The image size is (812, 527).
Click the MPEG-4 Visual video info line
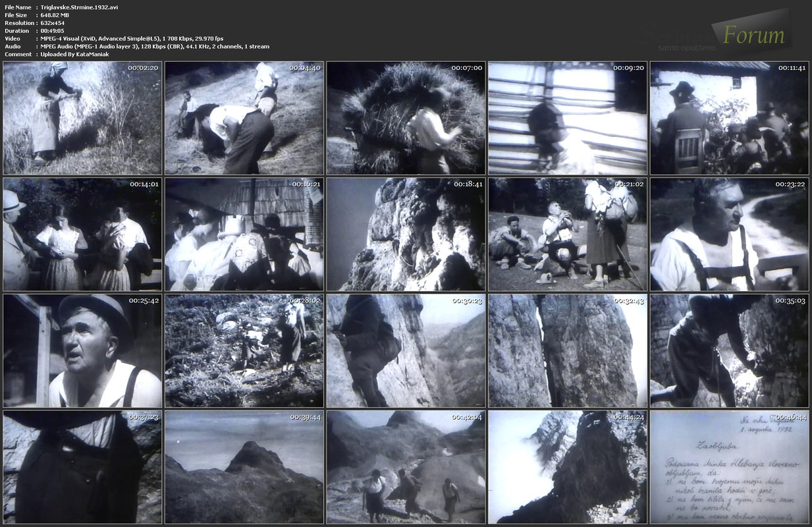(132, 39)
